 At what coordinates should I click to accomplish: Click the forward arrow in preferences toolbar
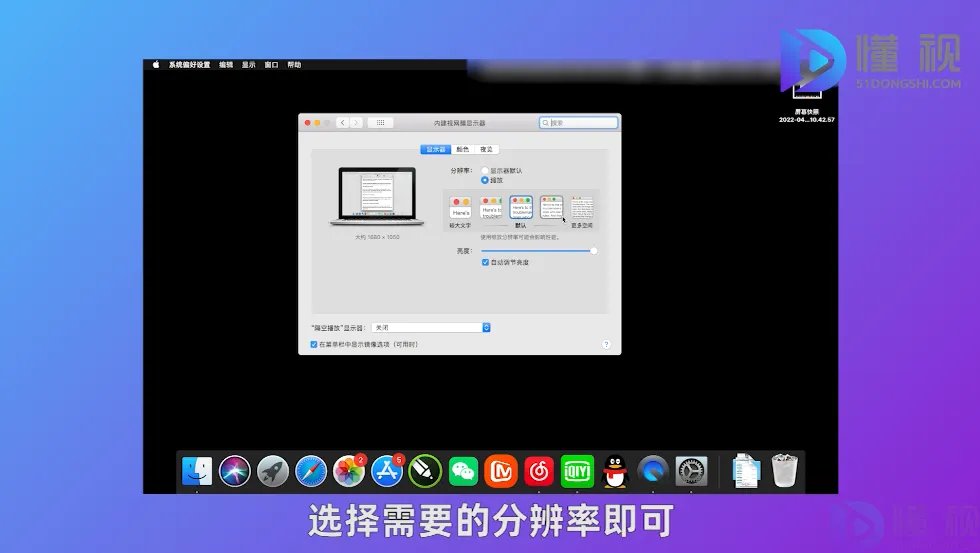point(356,122)
